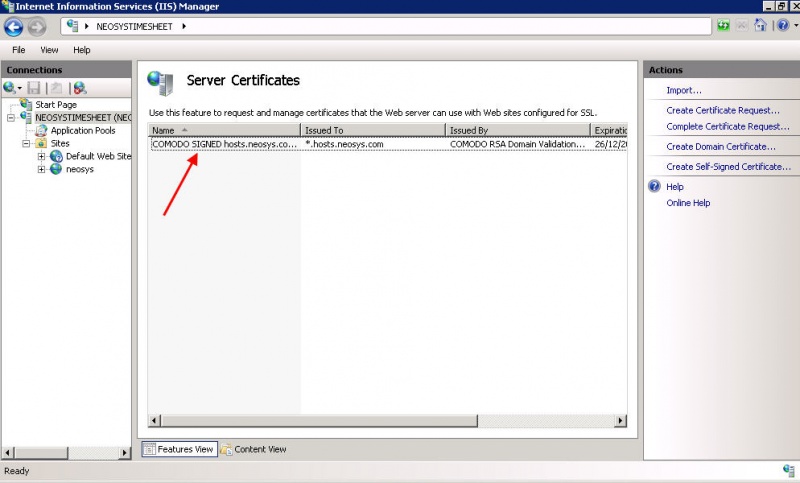Sort by the Name column header
This screenshot has height=483, width=800.
pos(224,130)
